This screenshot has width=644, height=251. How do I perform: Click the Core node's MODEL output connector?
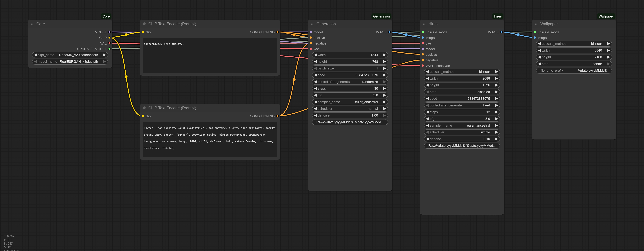[109, 32]
